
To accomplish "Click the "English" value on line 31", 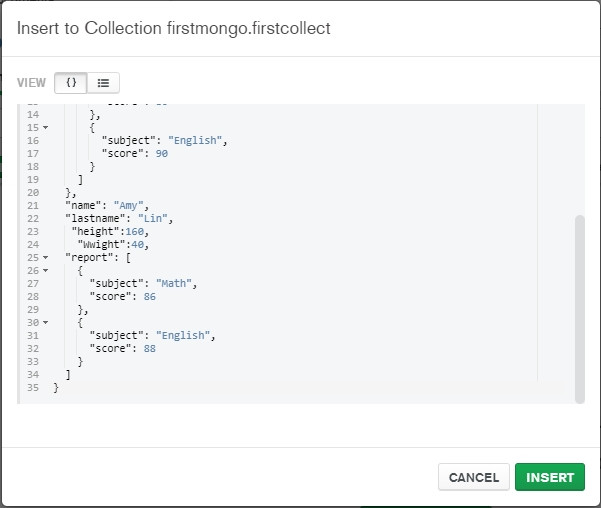I will coord(184,335).
